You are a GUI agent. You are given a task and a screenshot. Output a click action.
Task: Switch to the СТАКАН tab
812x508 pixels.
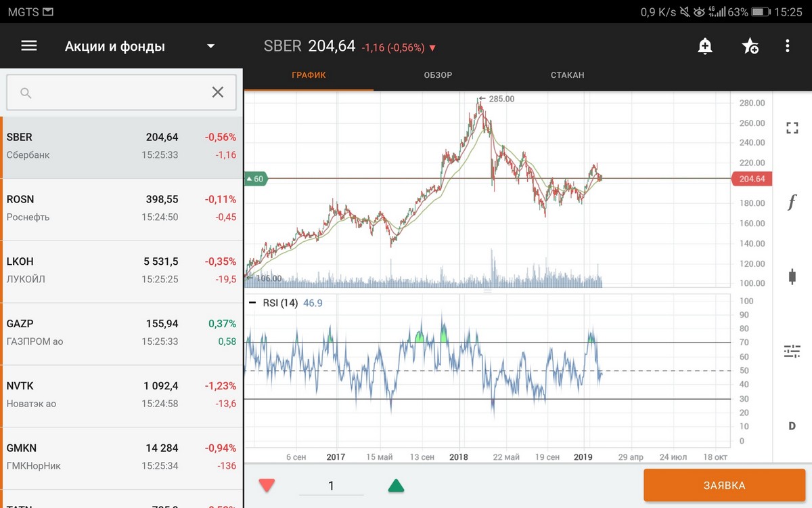point(567,75)
